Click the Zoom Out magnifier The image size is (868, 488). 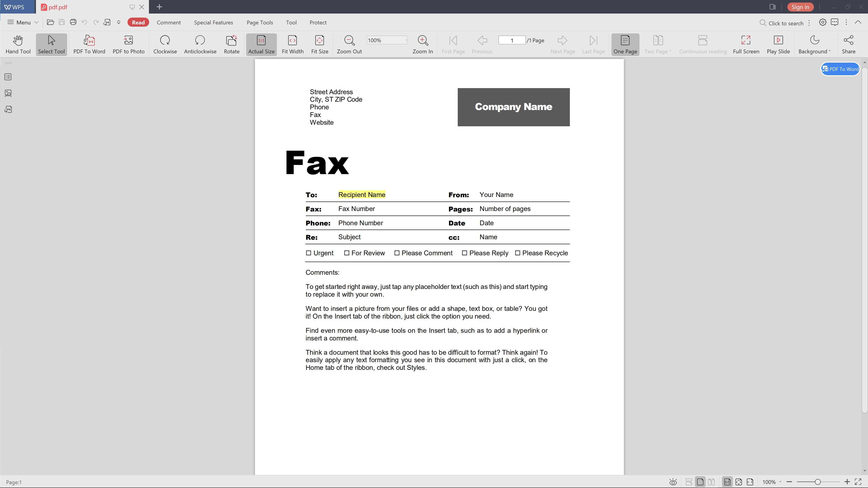[349, 45]
